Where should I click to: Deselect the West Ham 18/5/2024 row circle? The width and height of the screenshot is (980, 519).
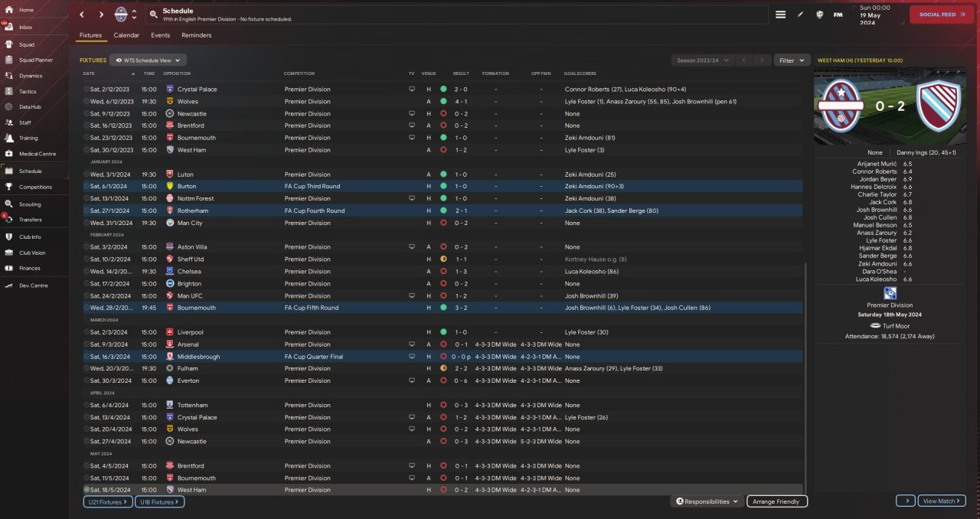point(87,490)
